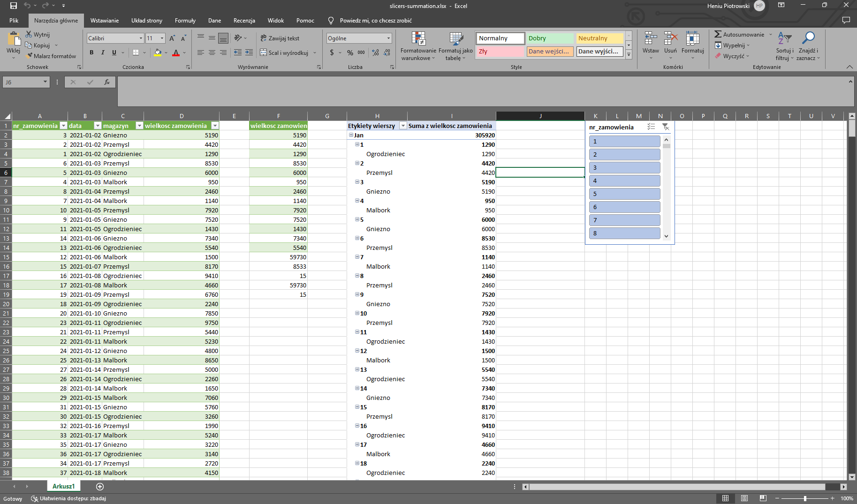Viewport: 857px width, 504px height.
Task: Toggle bold formatting
Action: [91, 53]
